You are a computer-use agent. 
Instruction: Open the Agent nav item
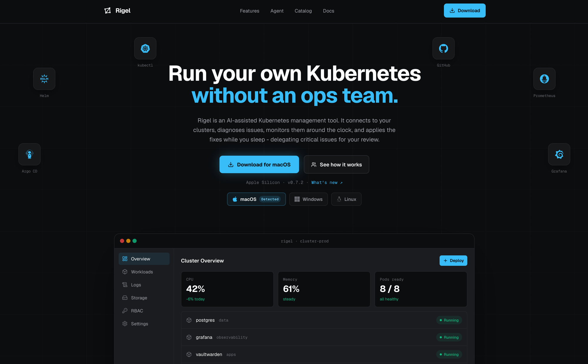click(x=277, y=11)
